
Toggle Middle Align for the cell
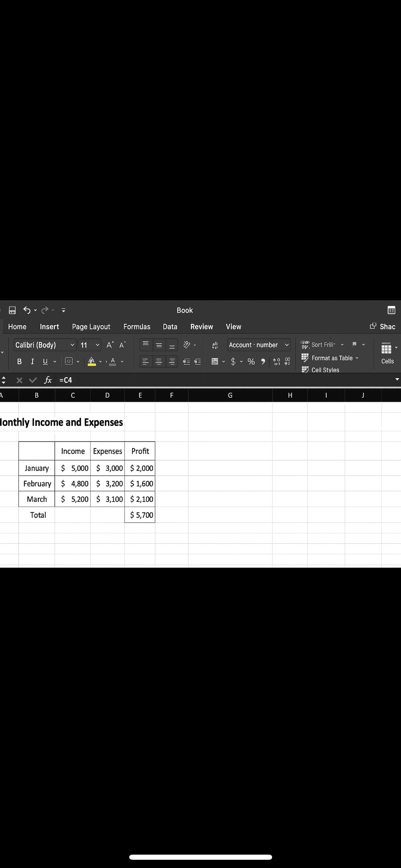coord(159,345)
